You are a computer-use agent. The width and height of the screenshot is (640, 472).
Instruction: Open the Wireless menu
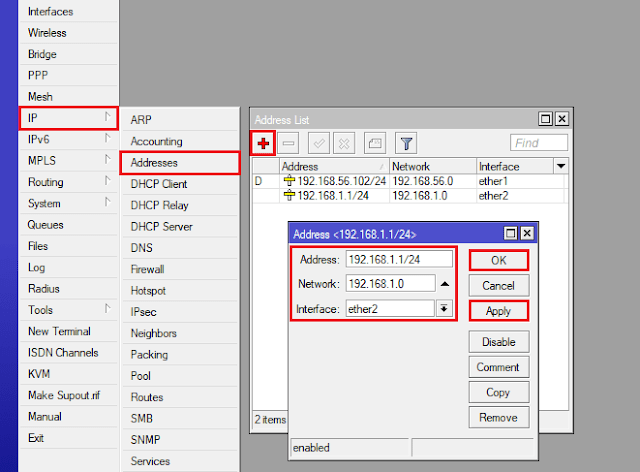(69, 33)
